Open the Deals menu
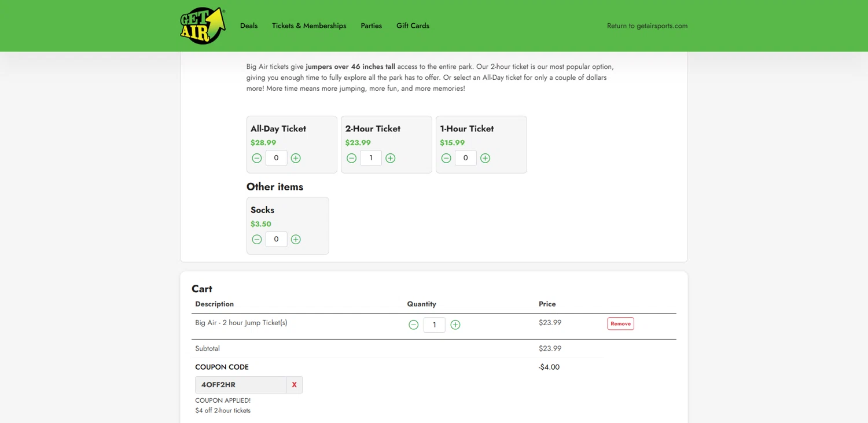 coord(249,25)
